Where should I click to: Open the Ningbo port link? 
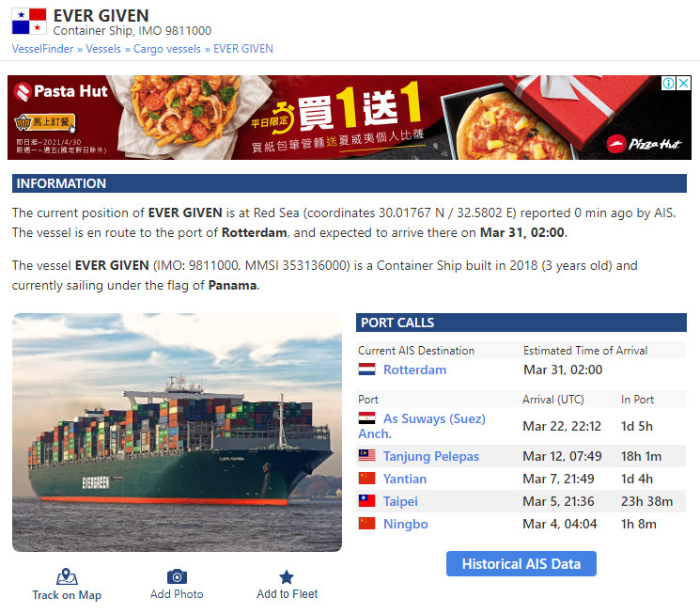tap(405, 524)
